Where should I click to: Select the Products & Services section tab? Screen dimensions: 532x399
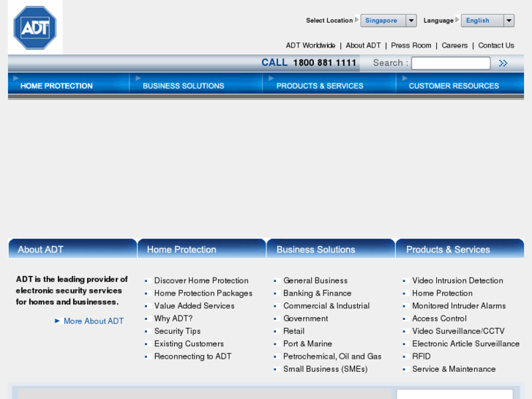point(460,249)
